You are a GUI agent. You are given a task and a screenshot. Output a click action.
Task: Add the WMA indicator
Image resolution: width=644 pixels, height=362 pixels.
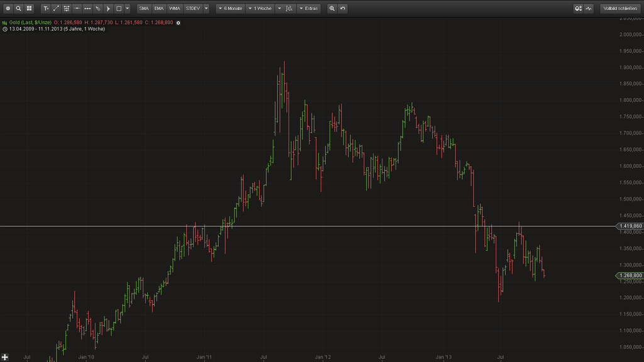pos(175,8)
